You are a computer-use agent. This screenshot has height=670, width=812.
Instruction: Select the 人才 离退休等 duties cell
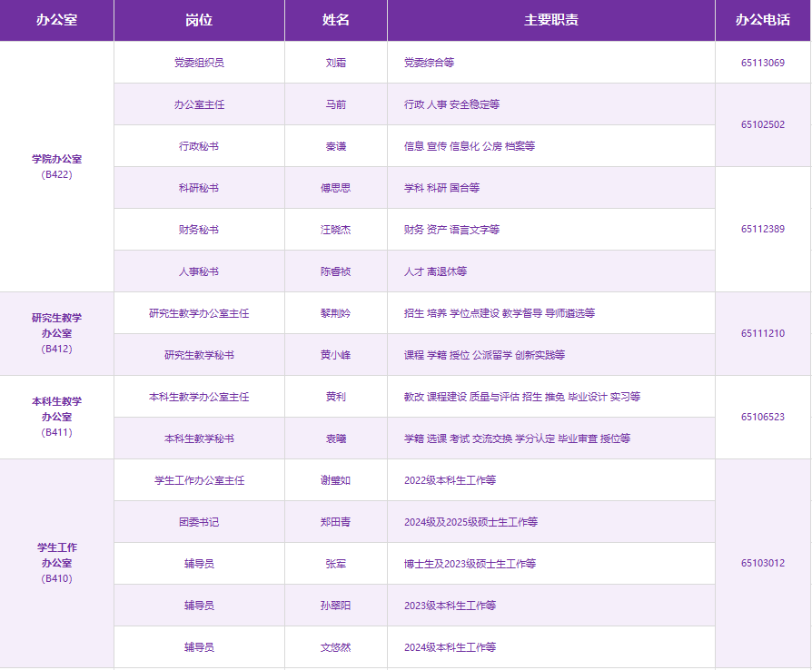436,271
